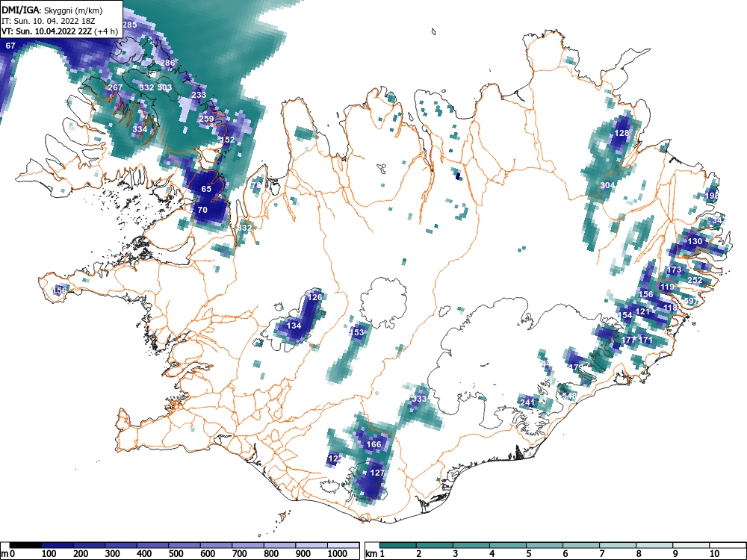The height and width of the screenshot is (560, 747).
Task: Click the visibility value '67' on the map
Action: pyautogui.click(x=10, y=46)
